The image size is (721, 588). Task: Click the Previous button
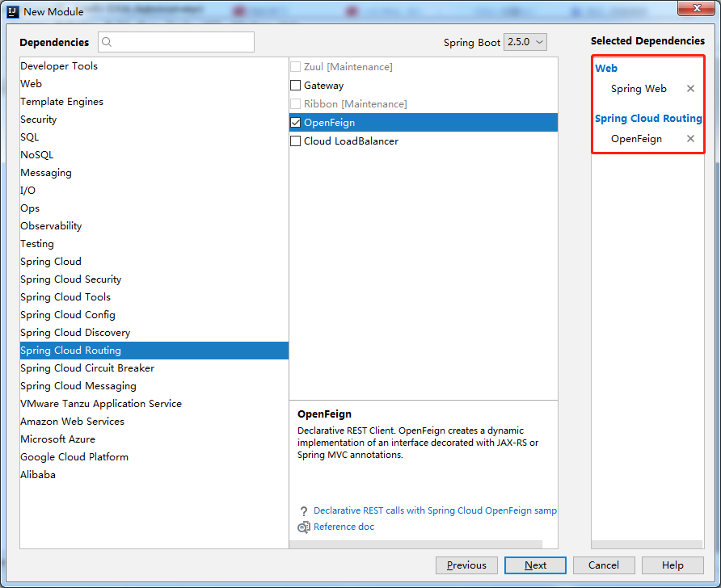click(x=466, y=565)
